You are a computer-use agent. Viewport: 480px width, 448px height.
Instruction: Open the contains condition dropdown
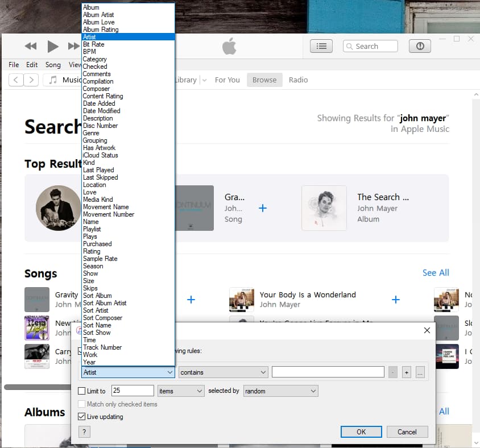point(223,372)
